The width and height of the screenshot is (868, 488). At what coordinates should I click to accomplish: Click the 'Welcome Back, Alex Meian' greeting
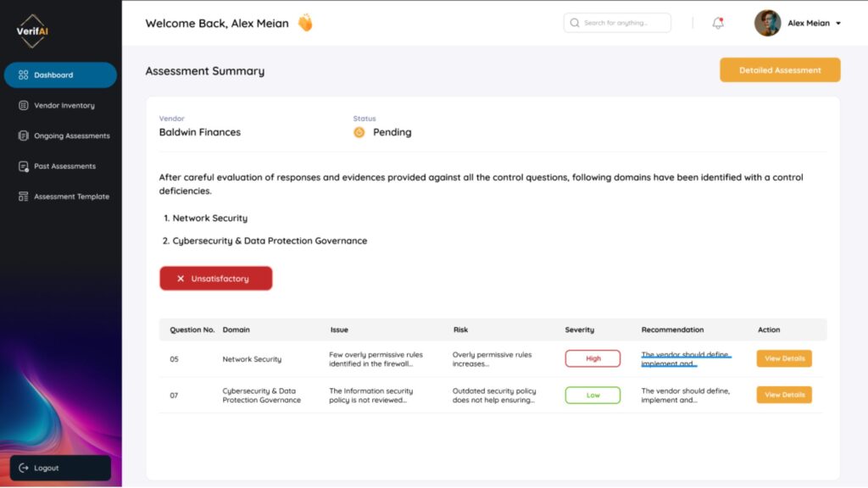(x=217, y=23)
